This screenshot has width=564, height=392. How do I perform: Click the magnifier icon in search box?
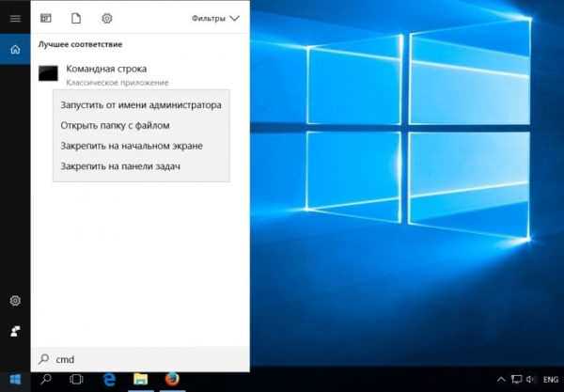[x=43, y=358]
